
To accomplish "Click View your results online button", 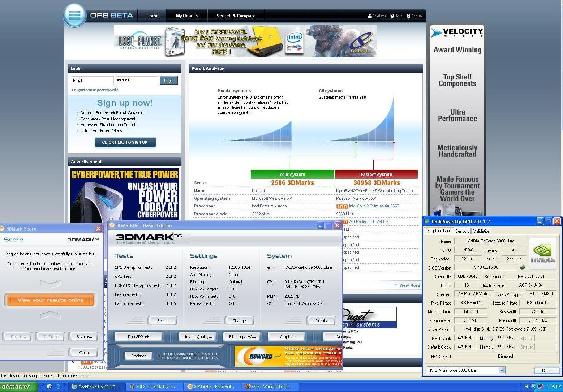I will pyautogui.click(x=51, y=300).
